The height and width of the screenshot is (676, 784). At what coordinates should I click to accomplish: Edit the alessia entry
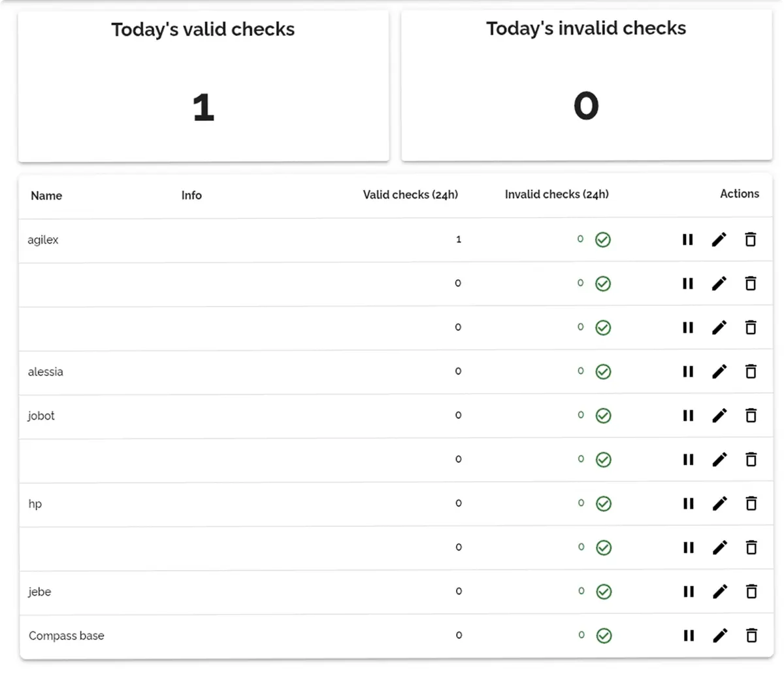(x=719, y=371)
